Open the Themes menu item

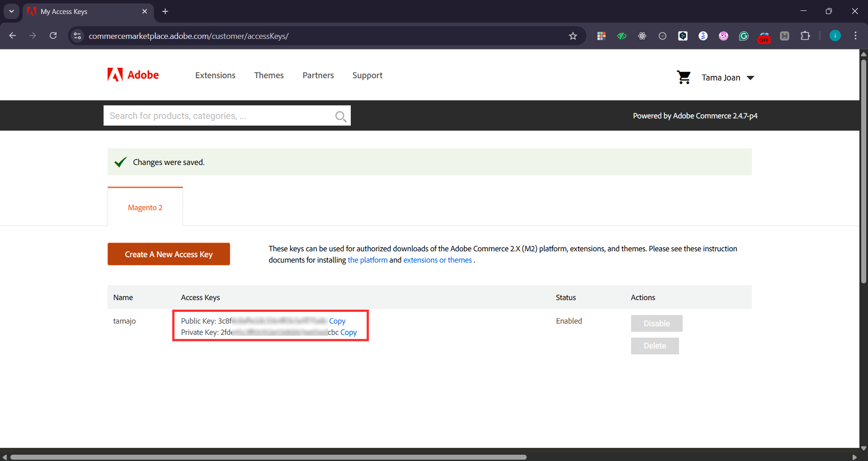tap(269, 75)
